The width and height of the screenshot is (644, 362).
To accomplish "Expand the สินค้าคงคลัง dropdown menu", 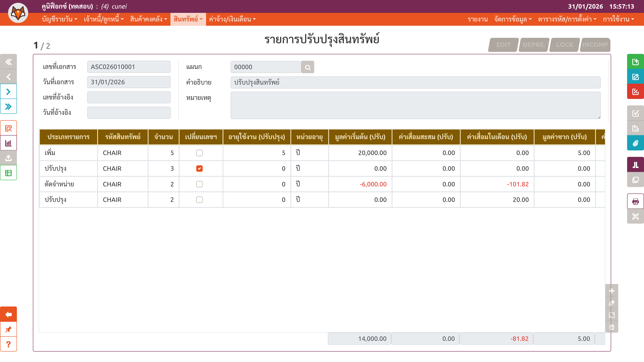I will [x=149, y=19].
